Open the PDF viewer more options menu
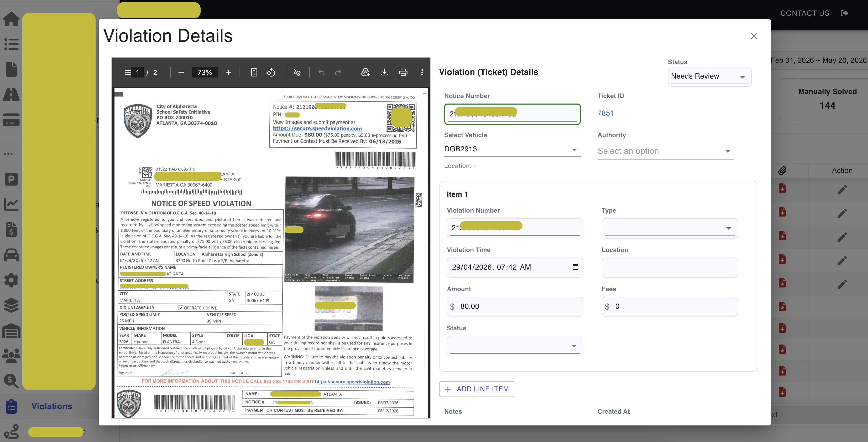The image size is (868, 442). (x=422, y=73)
